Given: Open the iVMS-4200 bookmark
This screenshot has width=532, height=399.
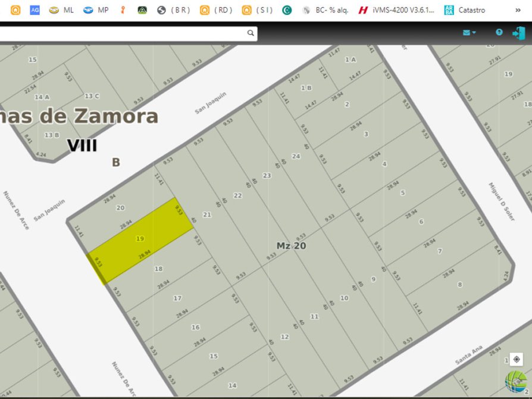Looking at the screenshot, I should [x=396, y=10].
